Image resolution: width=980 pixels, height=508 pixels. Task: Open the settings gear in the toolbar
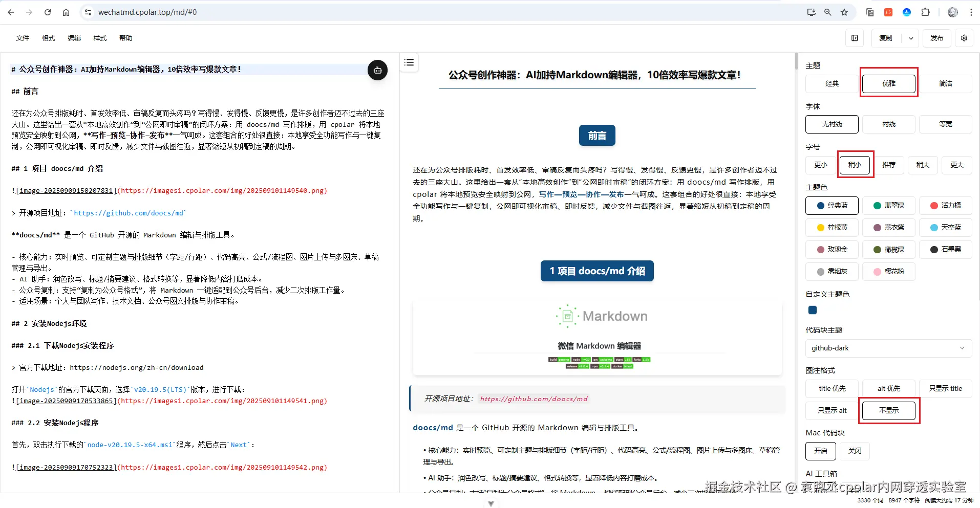click(x=964, y=38)
